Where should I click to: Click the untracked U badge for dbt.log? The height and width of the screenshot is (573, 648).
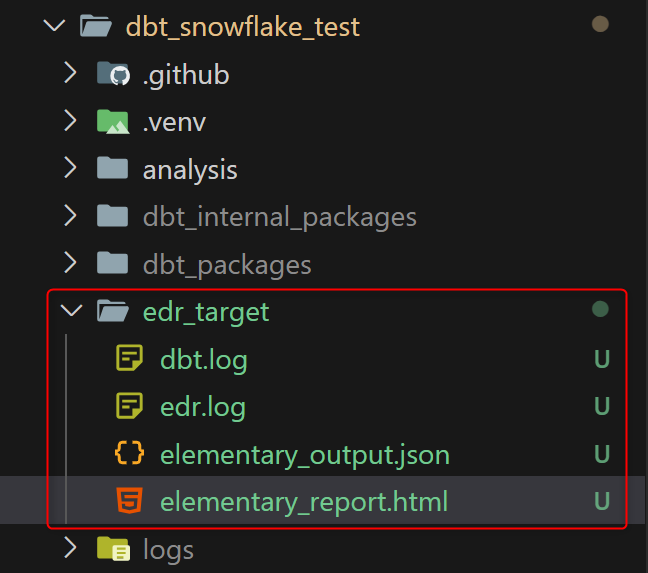[x=602, y=359]
